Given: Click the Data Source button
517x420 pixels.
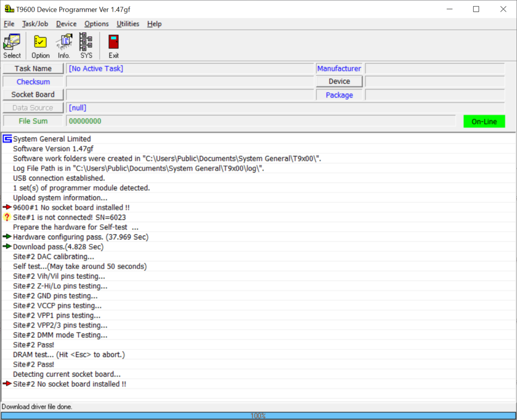Looking at the screenshot, I should pyautogui.click(x=33, y=108).
